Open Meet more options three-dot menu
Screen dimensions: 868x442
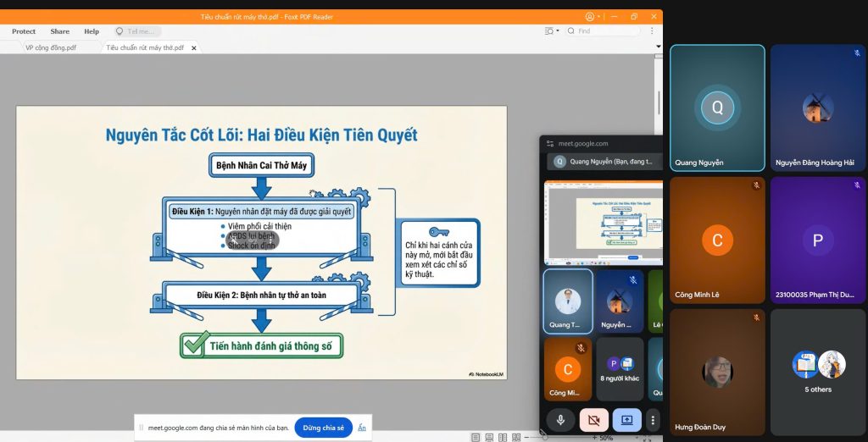pyautogui.click(x=653, y=419)
